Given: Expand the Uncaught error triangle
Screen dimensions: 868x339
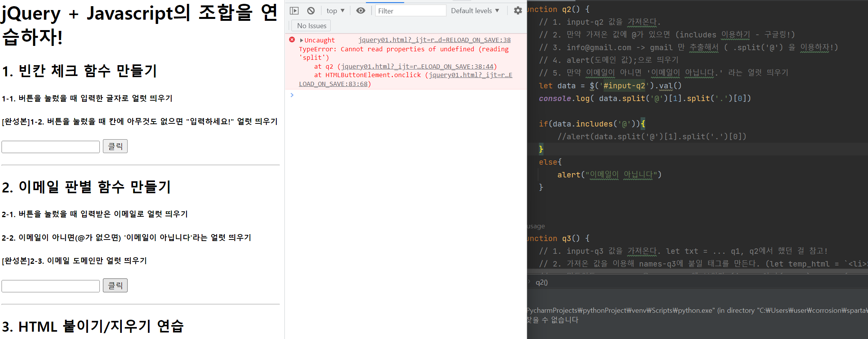Looking at the screenshot, I should [301, 40].
